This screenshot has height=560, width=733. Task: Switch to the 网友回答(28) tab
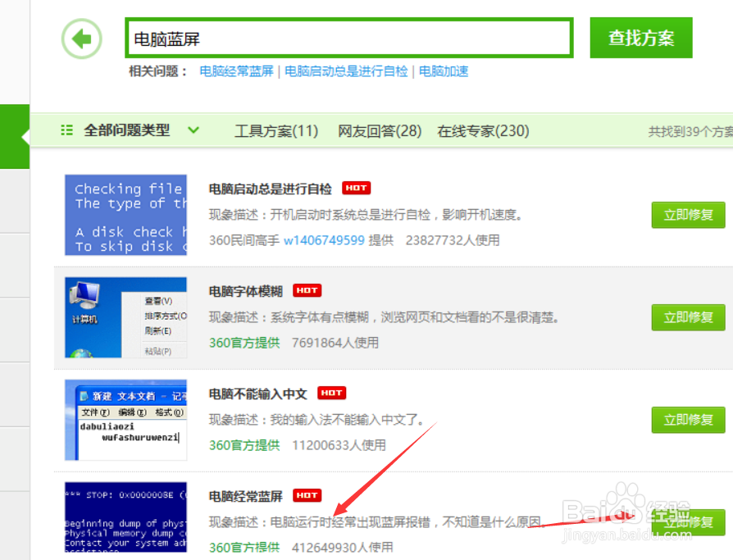[380, 130]
